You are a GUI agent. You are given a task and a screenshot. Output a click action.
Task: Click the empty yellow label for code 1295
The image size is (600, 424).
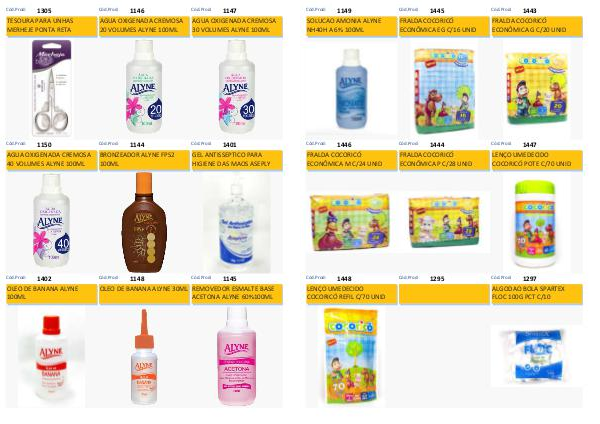444,294
